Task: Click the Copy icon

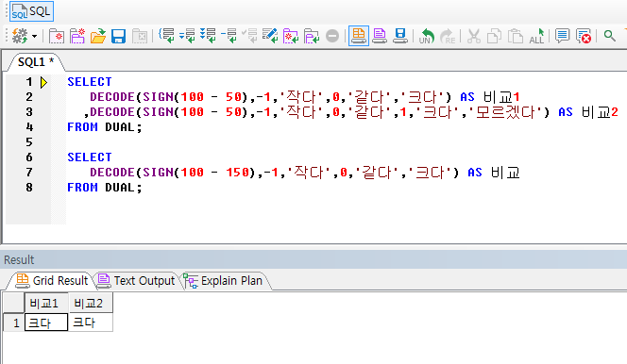Action: [494, 36]
